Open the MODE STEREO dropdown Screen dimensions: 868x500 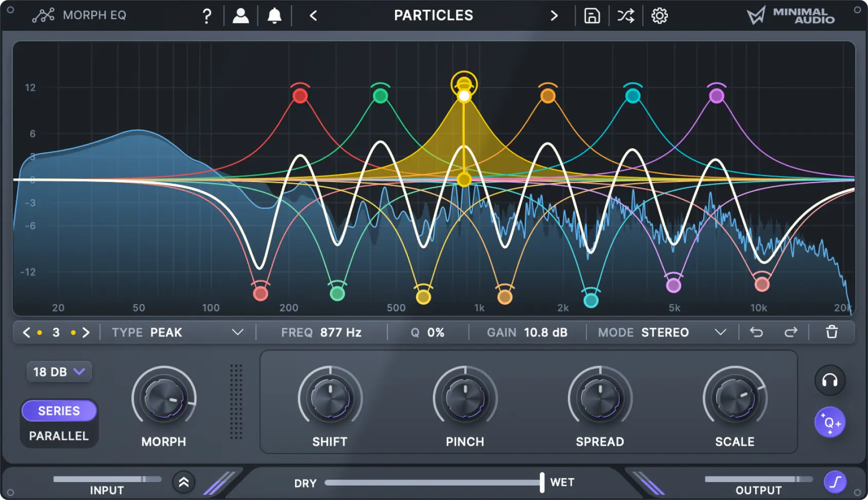662,332
